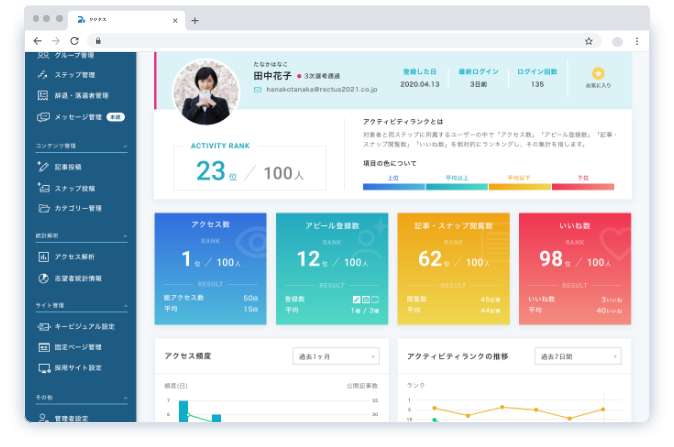
Task: Open a new browser tab
Action: (194, 20)
